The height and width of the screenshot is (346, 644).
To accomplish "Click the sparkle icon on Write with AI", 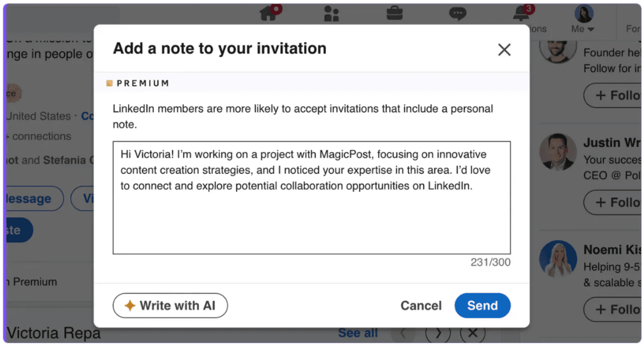I will point(130,306).
